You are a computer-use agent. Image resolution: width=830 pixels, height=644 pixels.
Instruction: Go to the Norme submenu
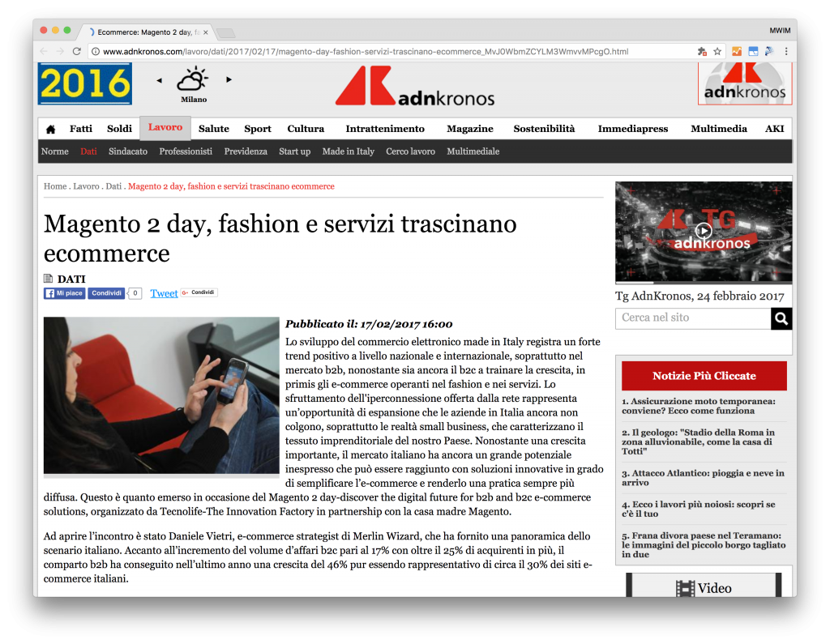[55, 151]
